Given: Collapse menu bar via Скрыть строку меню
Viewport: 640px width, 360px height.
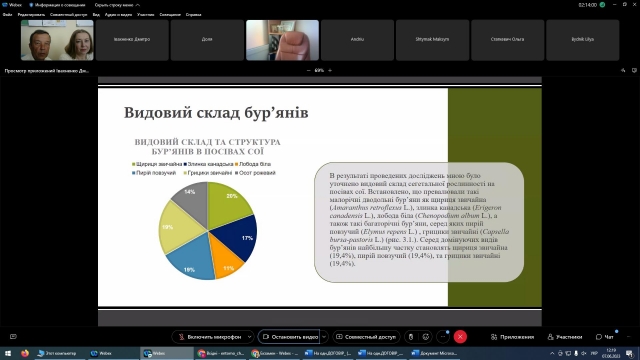Looking at the screenshot, I should (x=117, y=5).
